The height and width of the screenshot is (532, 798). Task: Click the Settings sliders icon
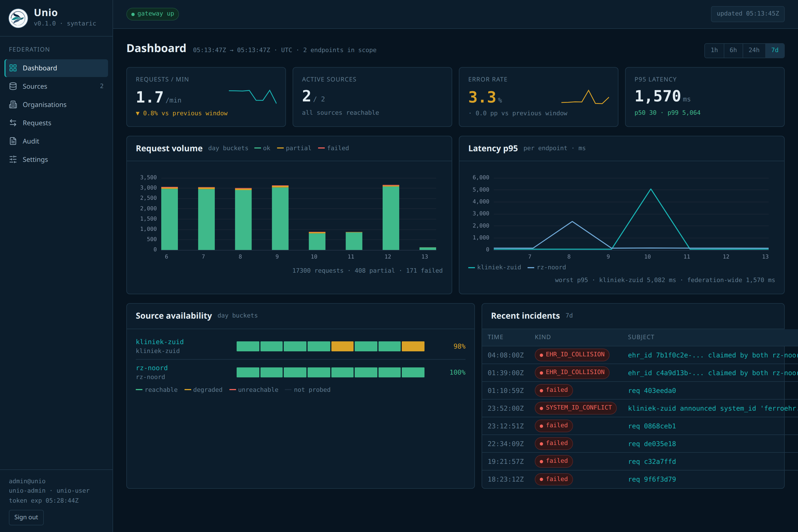click(x=13, y=160)
